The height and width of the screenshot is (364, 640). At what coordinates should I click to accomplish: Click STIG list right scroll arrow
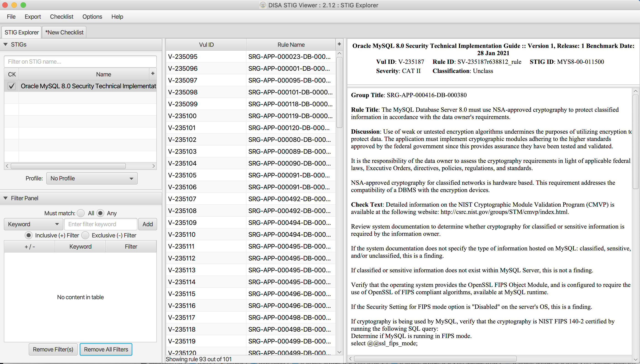(x=153, y=166)
